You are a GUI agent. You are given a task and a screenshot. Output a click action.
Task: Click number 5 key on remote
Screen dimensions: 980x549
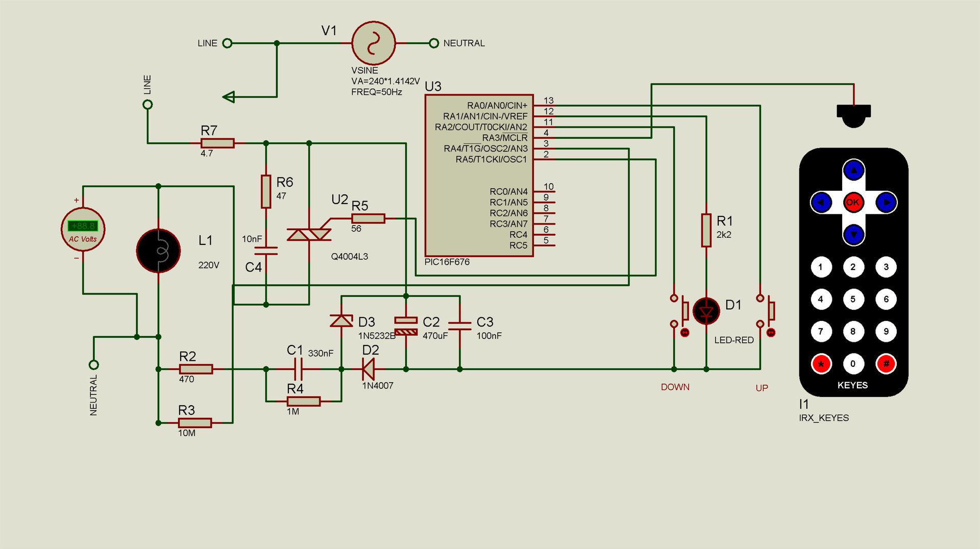[853, 299]
